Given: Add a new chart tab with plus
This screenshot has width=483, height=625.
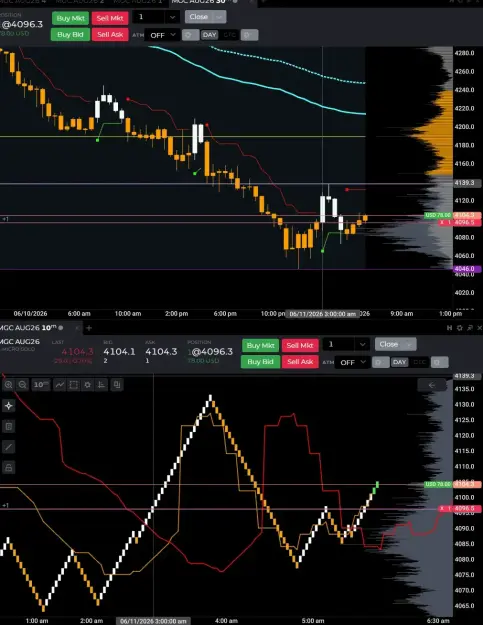Looking at the screenshot, I should pos(89,328).
